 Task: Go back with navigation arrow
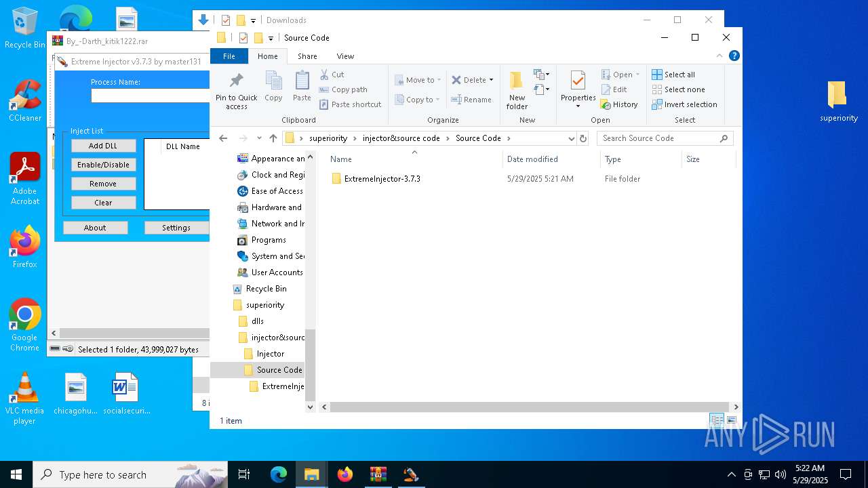(x=223, y=138)
